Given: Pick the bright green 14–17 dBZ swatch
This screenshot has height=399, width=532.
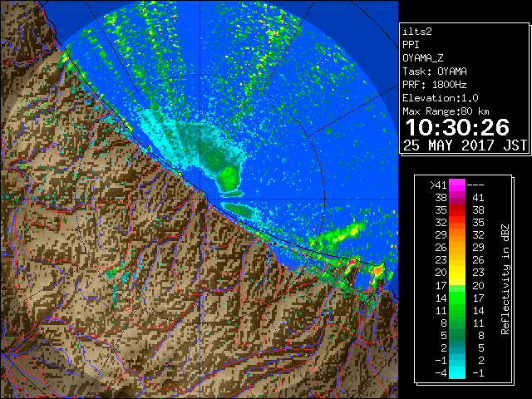Looking at the screenshot, I should coord(457,298).
